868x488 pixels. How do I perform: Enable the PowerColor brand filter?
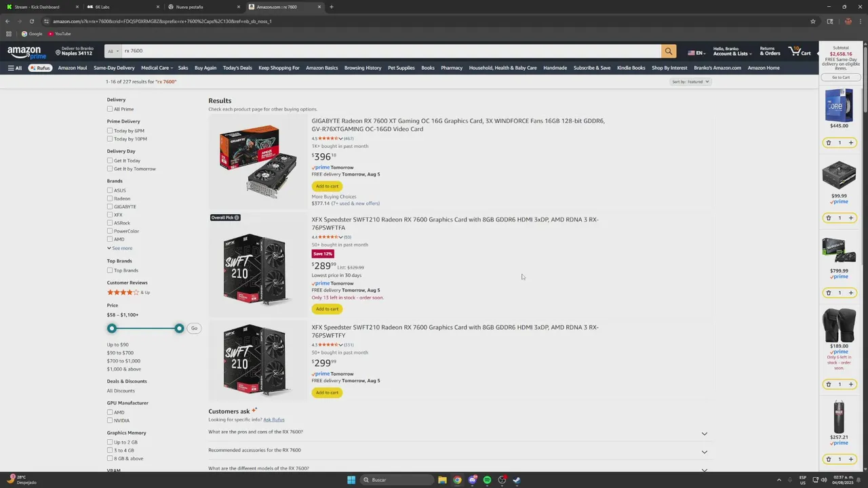(110, 231)
